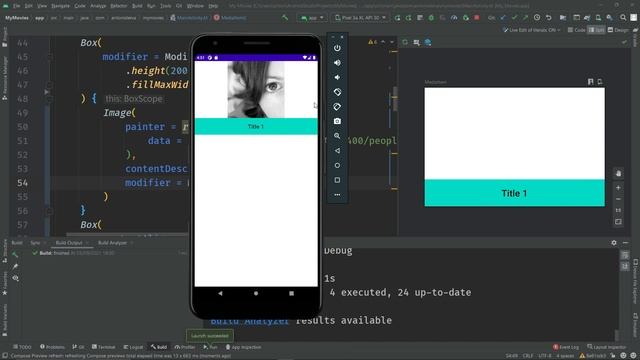Tap the phone's on-screen back button
Image resolution: width=640 pixels, height=360 pixels.
(x=220, y=293)
